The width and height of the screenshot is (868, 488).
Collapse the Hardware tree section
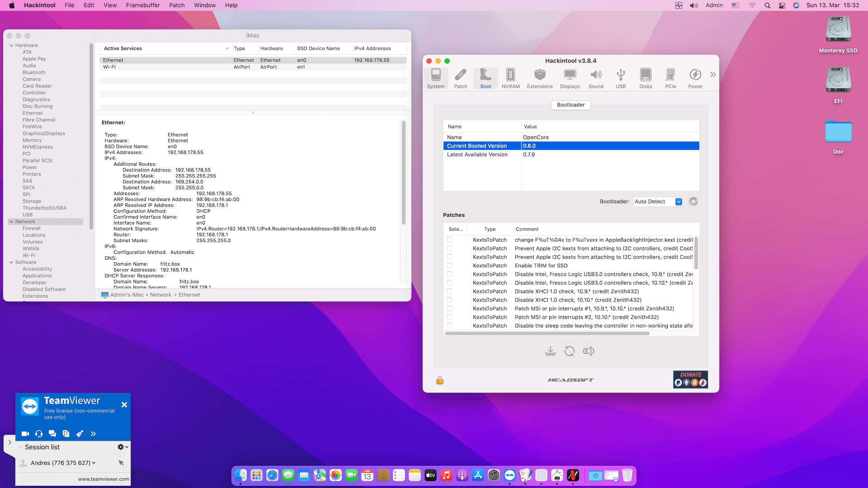[x=11, y=45]
